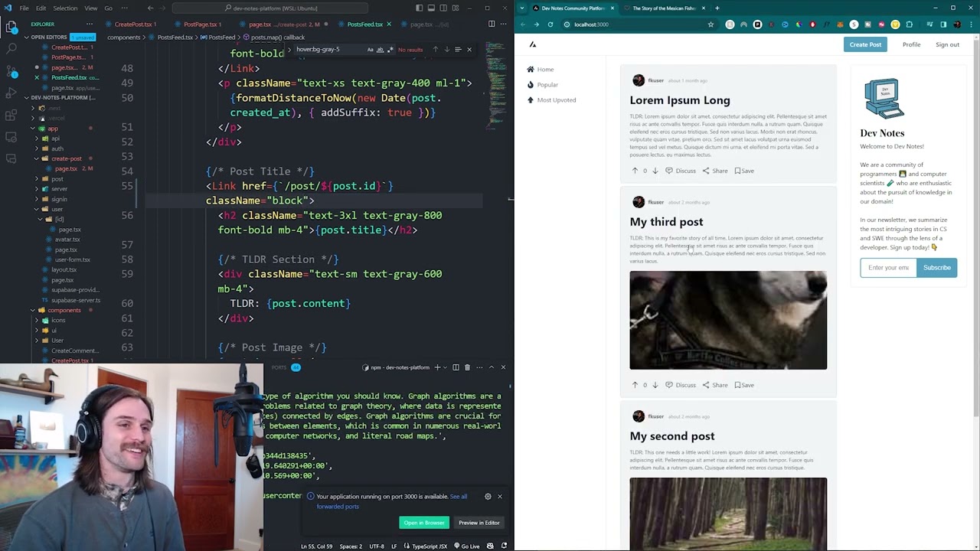The height and width of the screenshot is (551, 980).
Task: Open the Edit menu
Action: pos(41,8)
